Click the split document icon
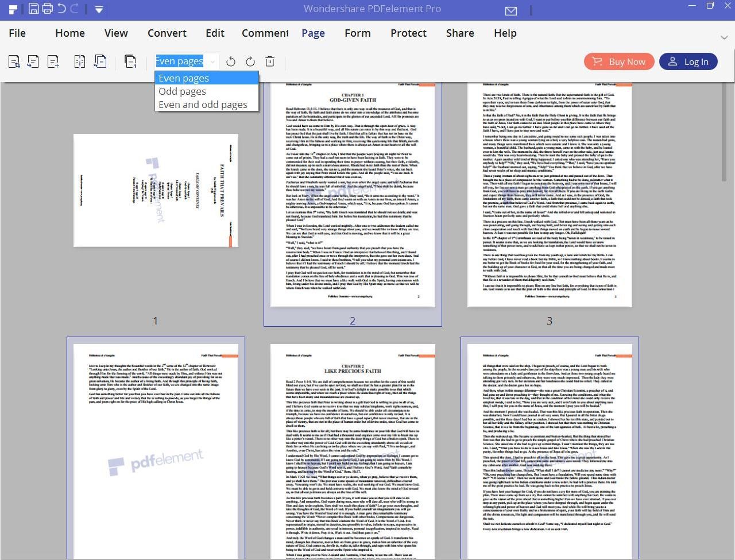This screenshot has height=560, width=735. (x=80, y=61)
